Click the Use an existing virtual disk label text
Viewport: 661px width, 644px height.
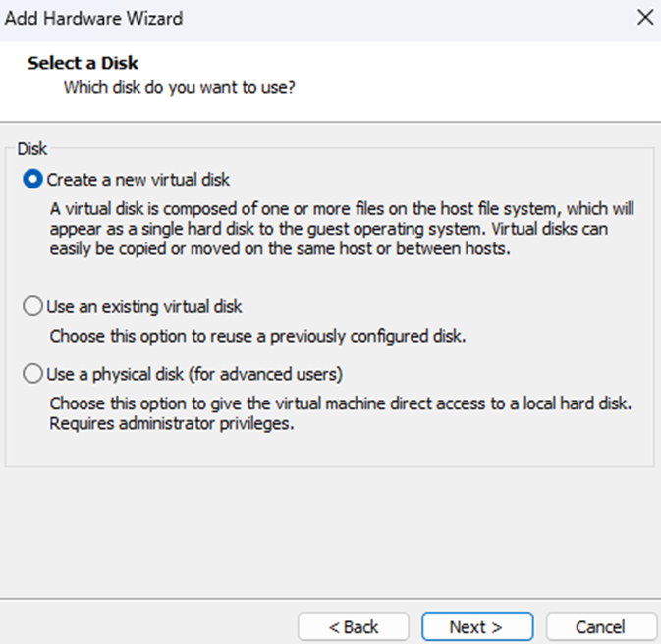point(144,307)
